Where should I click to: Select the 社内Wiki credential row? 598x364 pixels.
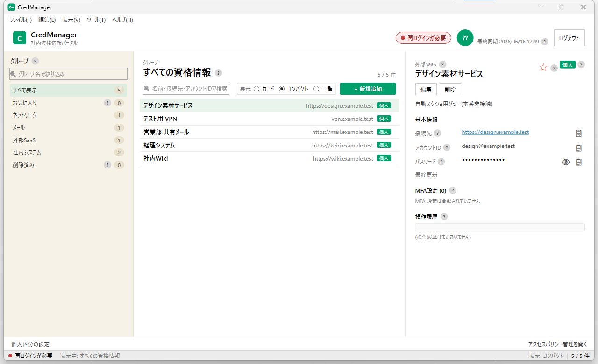pyautogui.click(x=270, y=158)
